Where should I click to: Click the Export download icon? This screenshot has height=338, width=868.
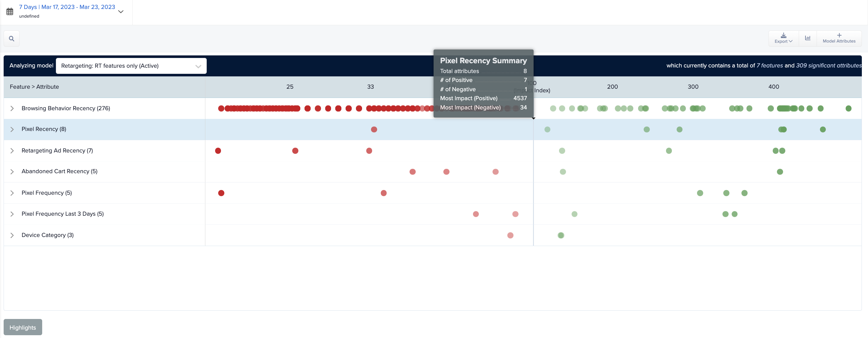[783, 36]
